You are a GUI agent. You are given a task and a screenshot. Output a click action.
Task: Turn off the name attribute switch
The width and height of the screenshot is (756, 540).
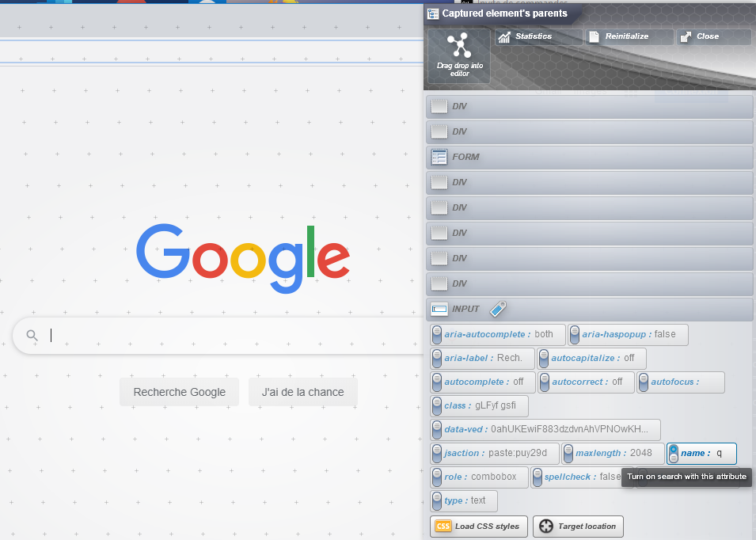[674, 453]
